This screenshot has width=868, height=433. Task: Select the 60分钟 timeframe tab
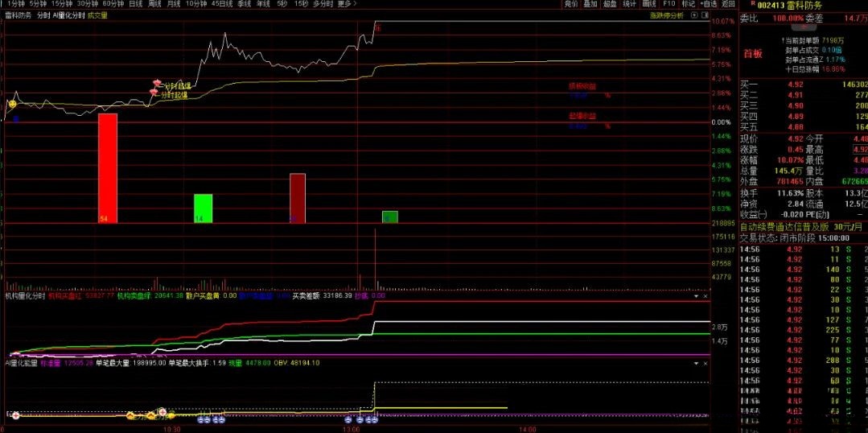(x=112, y=4)
